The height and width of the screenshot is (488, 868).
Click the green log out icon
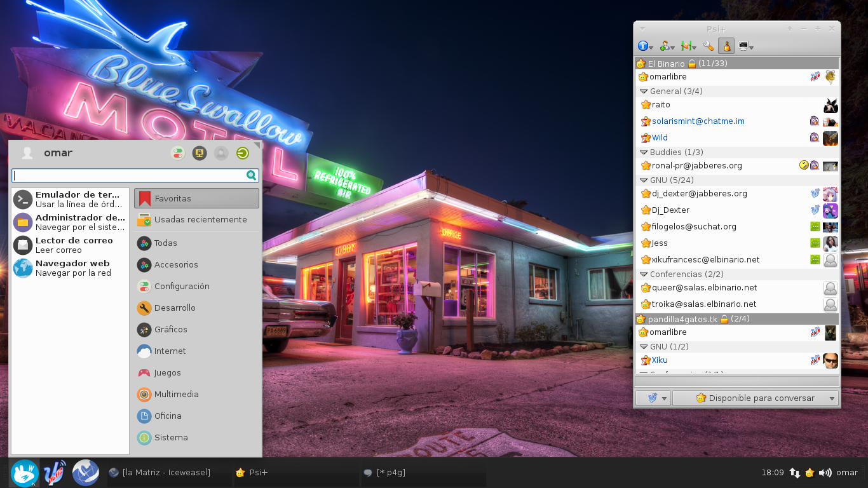[243, 153]
